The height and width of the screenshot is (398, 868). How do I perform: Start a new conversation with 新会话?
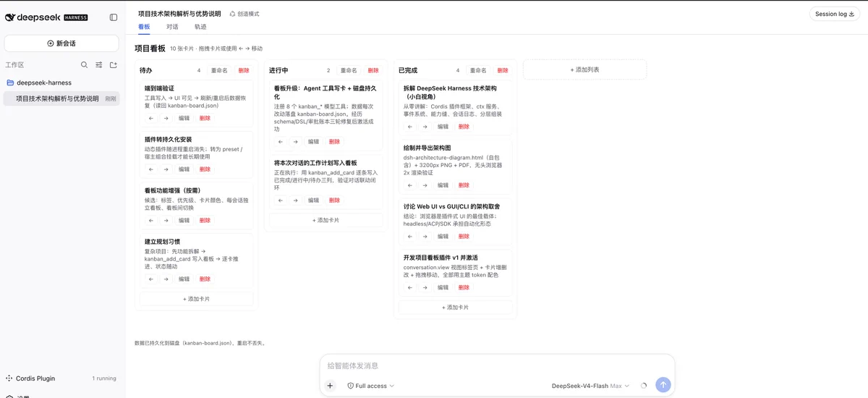pos(61,43)
